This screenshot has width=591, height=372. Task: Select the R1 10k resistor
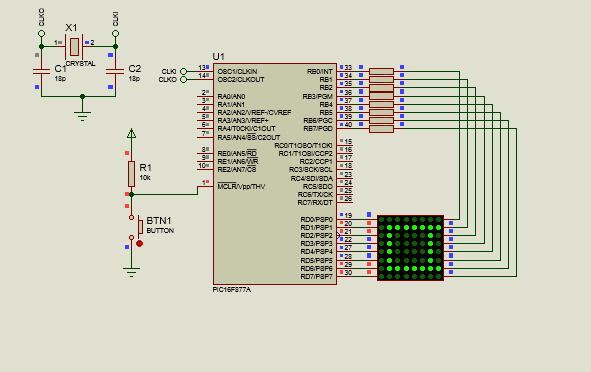coord(131,174)
